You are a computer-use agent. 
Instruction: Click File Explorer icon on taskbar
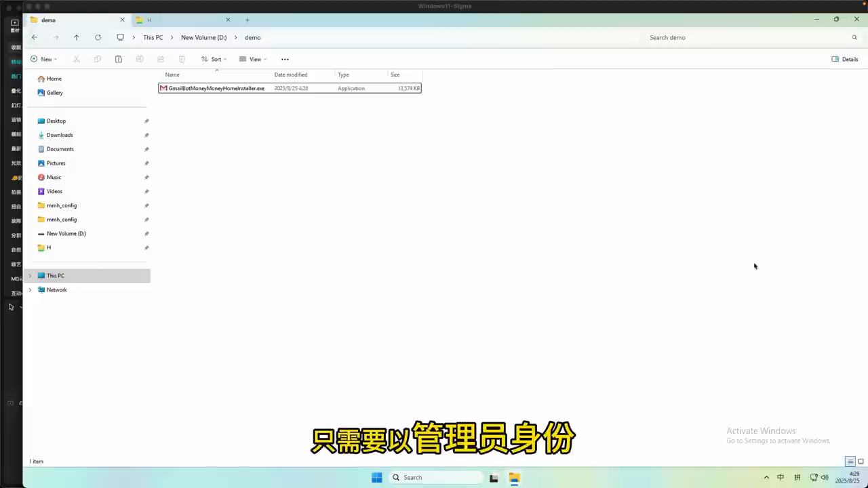pos(514,477)
